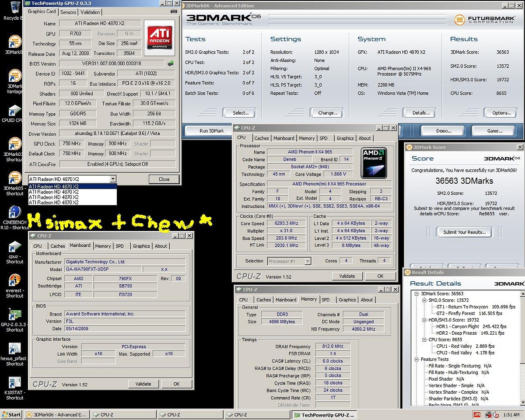Launch the 3DMark03 desktop shortcut
525x420 pixels.
14,149
